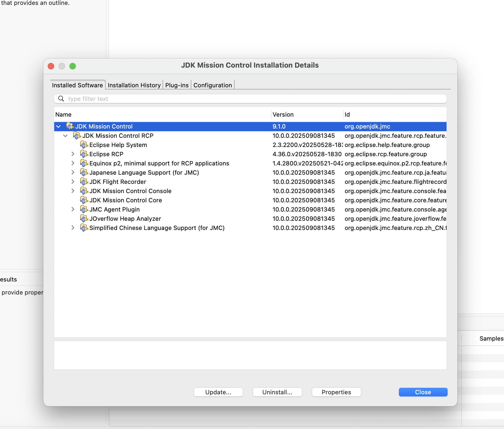Expand the JDK Flight Recorder node

tap(73, 182)
